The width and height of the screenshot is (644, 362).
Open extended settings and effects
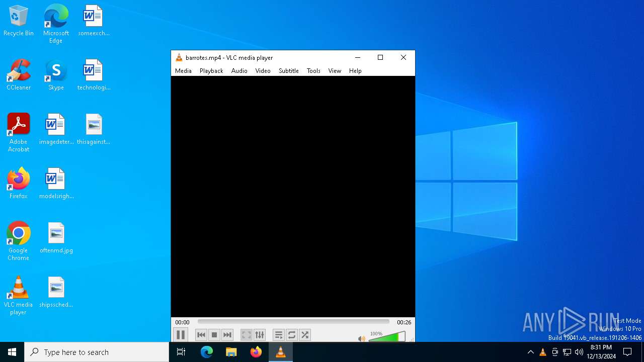click(260, 335)
